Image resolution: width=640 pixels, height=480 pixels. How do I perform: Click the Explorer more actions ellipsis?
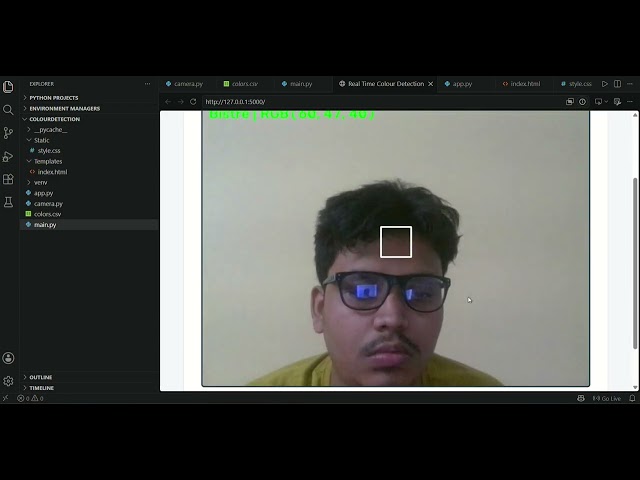pyautogui.click(x=147, y=84)
